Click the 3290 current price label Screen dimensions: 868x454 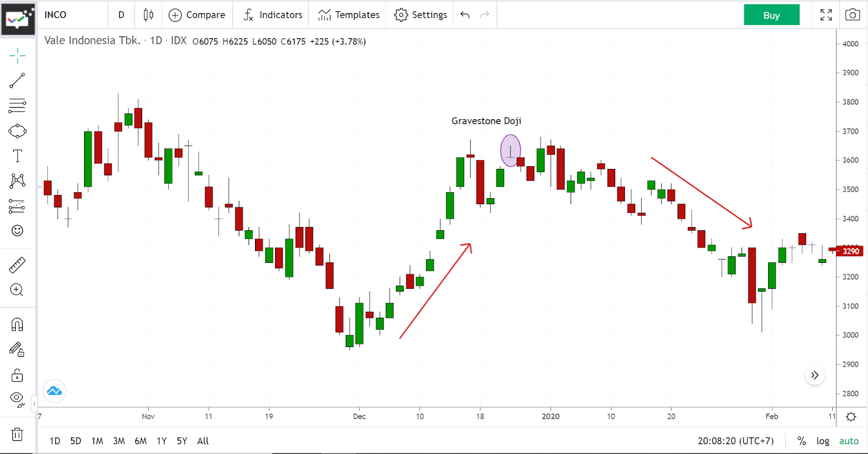pyautogui.click(x=850, y=251)
